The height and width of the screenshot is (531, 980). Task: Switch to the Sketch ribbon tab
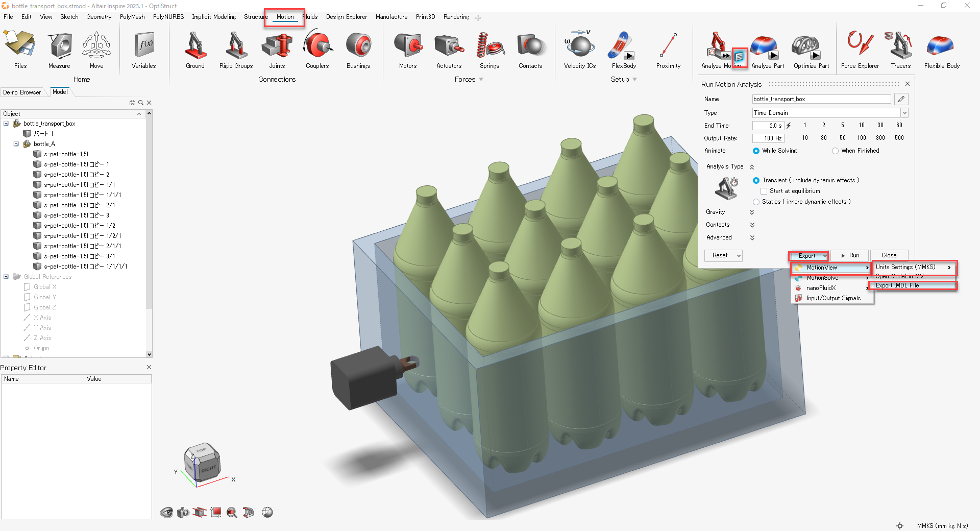click(x=69, y=16)
